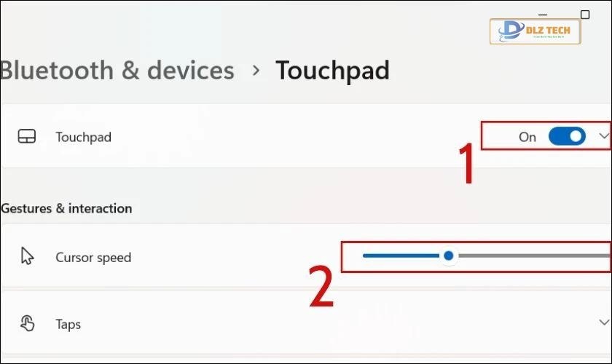Click the blue filled slider track
This screenshot has width=612, height=364.
pyautogui.click(x=401, y=256)
